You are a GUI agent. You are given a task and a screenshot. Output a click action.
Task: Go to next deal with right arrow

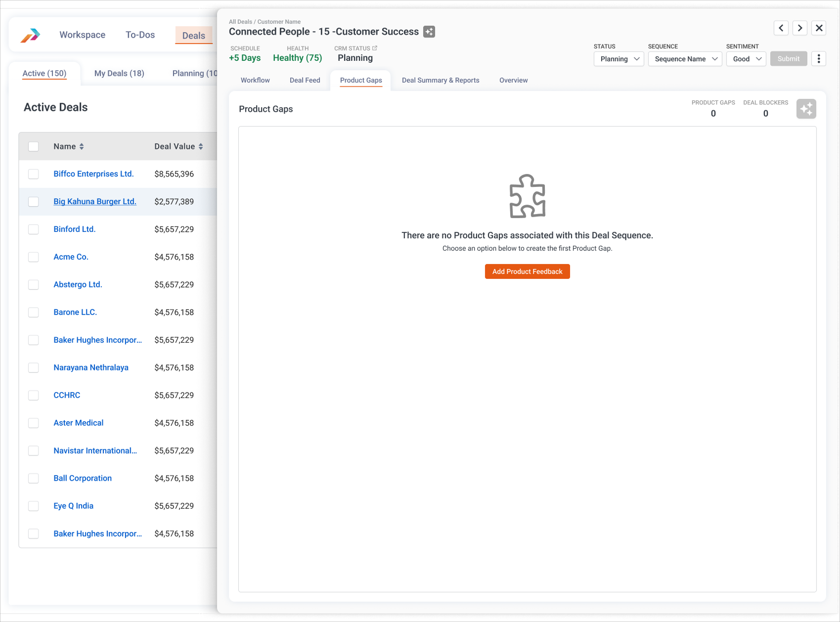(800, 28)
